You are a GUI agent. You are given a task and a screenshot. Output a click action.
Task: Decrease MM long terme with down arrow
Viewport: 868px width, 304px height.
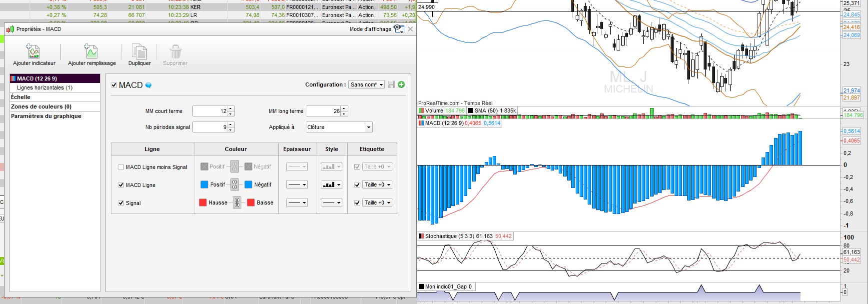coord(344,113)
